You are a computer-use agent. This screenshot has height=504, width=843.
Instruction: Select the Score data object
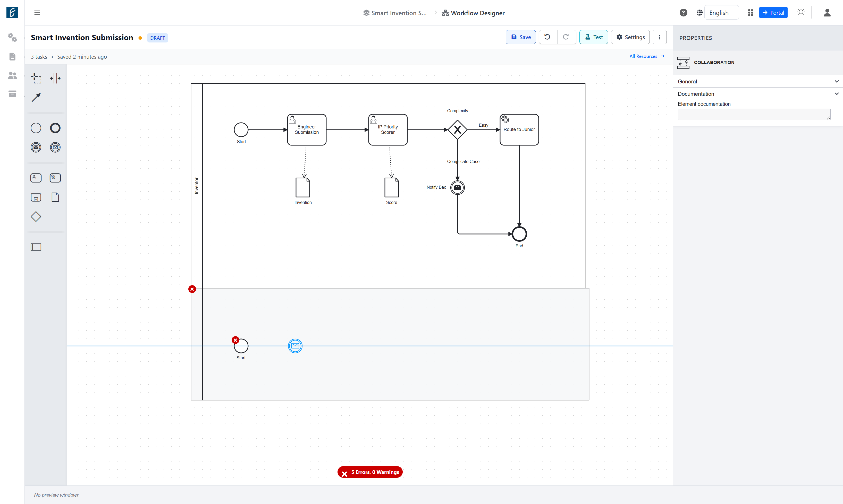click(x=392, y=187)
